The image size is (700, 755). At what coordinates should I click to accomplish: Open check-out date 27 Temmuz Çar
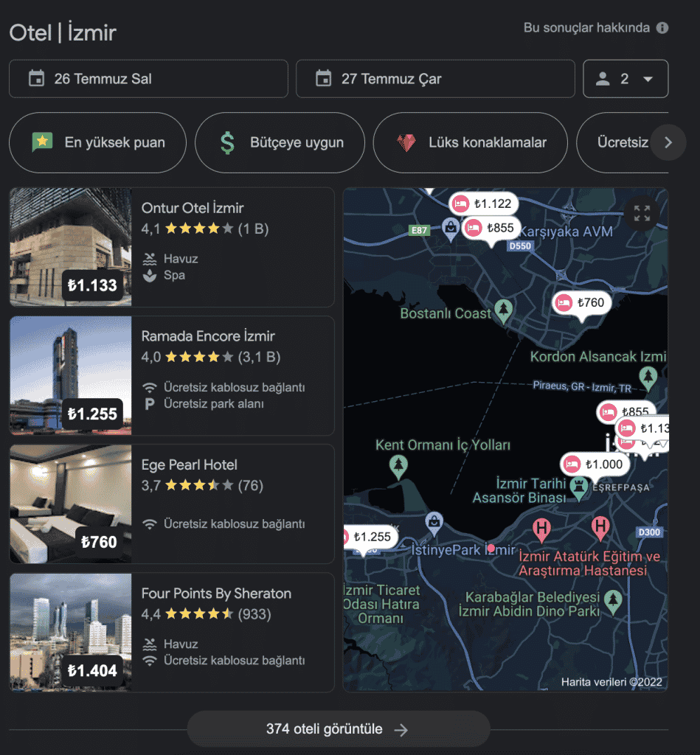[x=434, y=79]
